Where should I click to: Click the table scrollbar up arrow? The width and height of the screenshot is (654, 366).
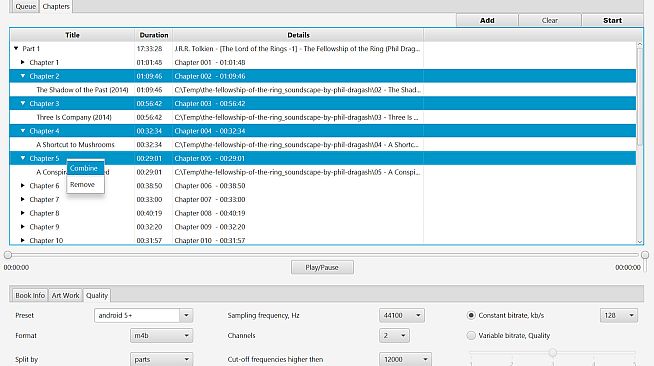(x=639, y=44)
